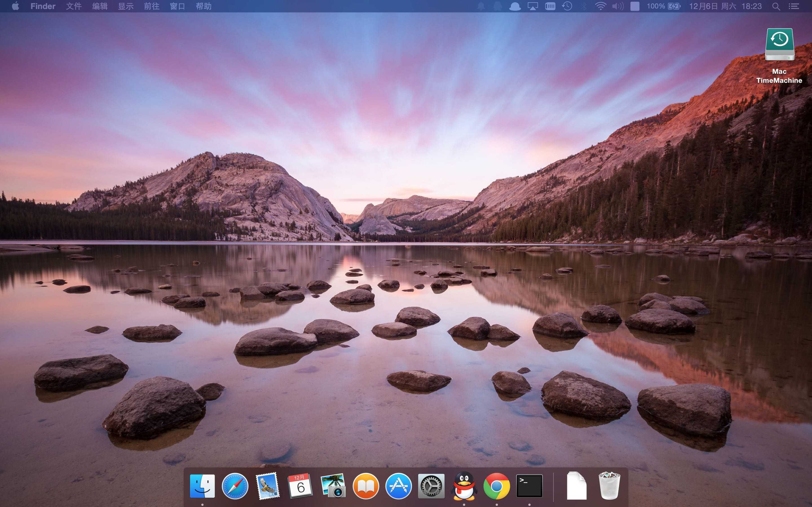This screenshot has width=812, height=507.
Task: Click the Spotlight search magnifier
Action: tap(776, 6)
